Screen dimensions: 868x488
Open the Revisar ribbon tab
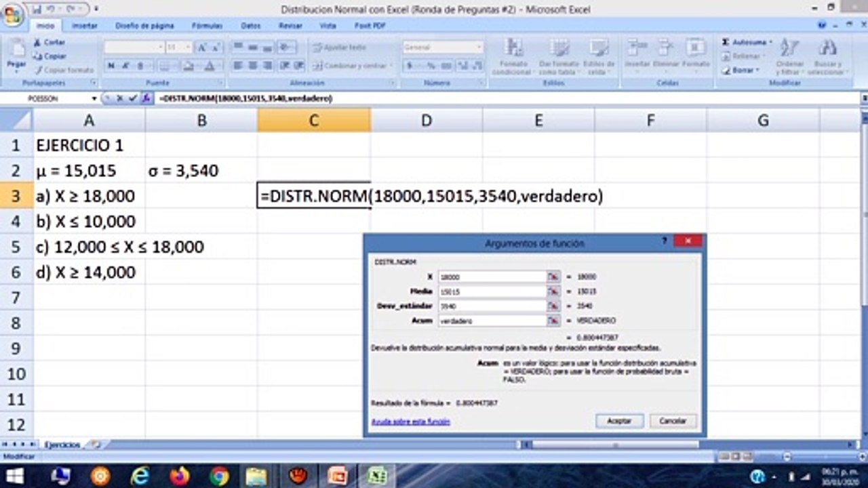click(290, 26)
